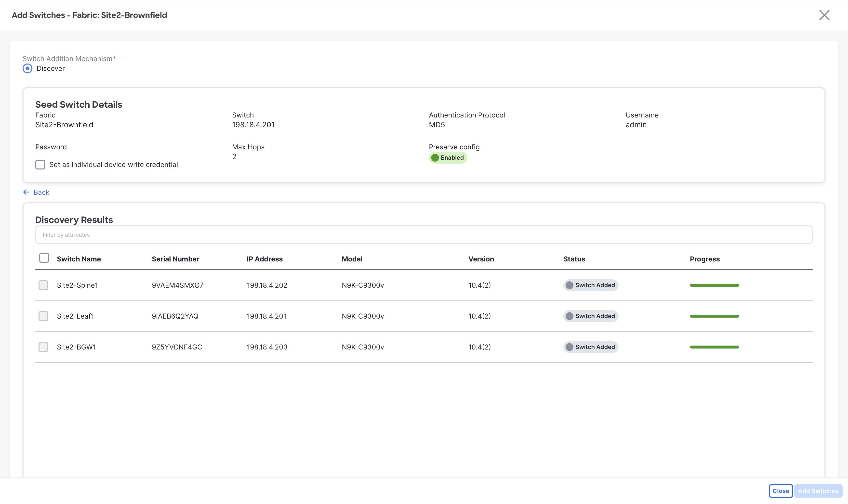
Task: Click the Add Switches button
Action: click(x=818, y=491)
